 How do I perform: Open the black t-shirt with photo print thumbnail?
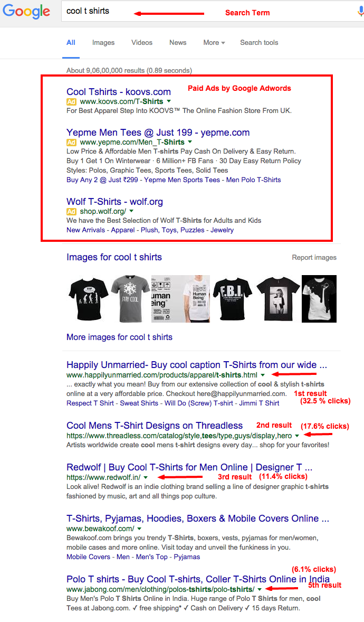278,299
